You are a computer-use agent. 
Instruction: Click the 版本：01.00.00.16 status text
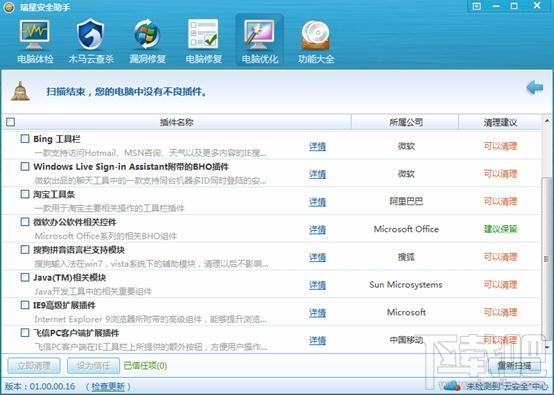click(x=40, y=387)
